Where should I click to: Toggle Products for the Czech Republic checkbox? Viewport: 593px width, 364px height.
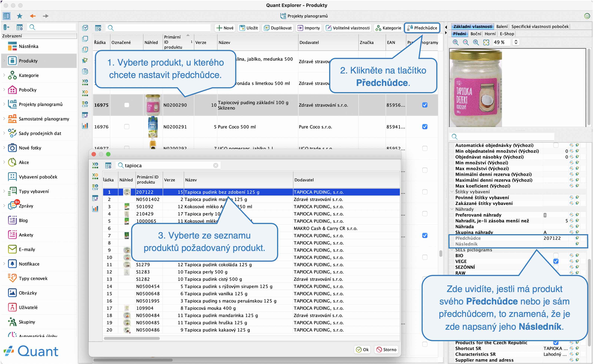(556, 343)
